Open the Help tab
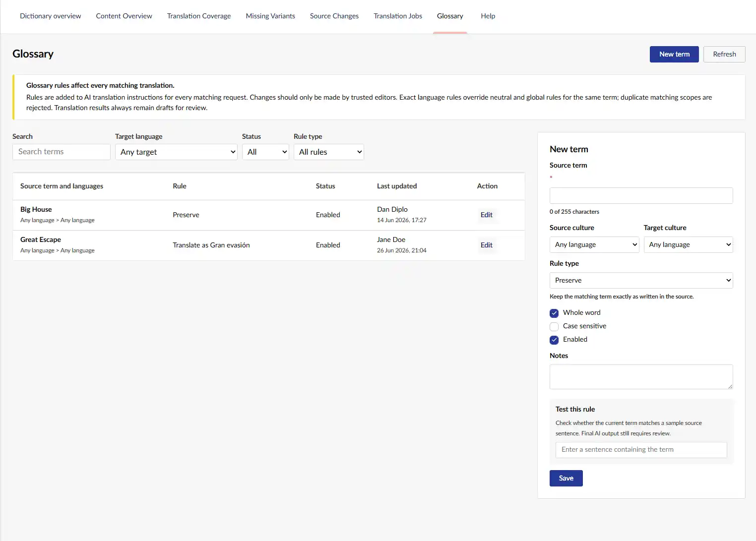 tap(488, 16)
